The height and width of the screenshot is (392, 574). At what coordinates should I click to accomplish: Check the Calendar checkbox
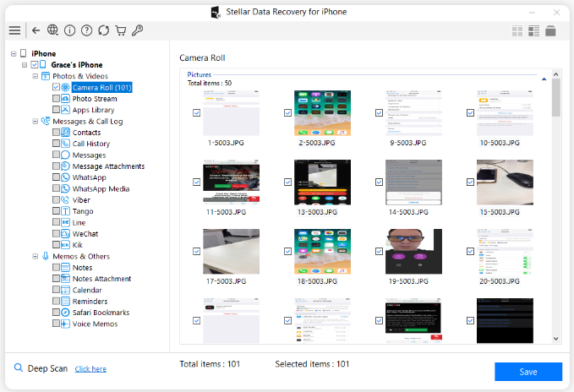pyautogui.click(x=56, y=290)
